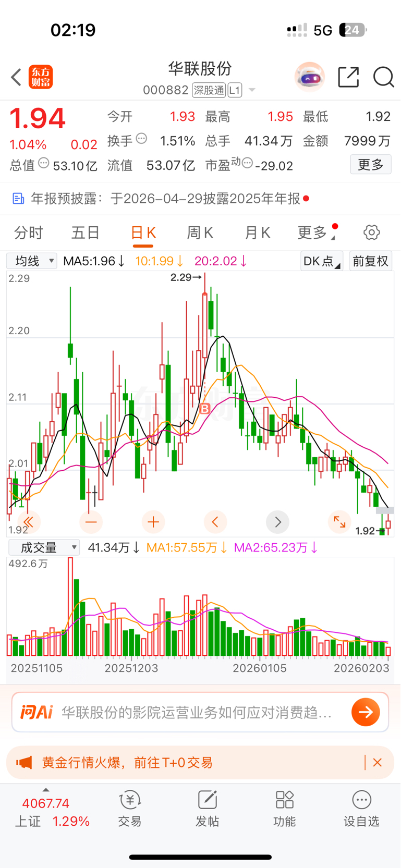Screen dimensions: 401x868
Task: Tap the AI question input field
Action: tap(196, 712)
